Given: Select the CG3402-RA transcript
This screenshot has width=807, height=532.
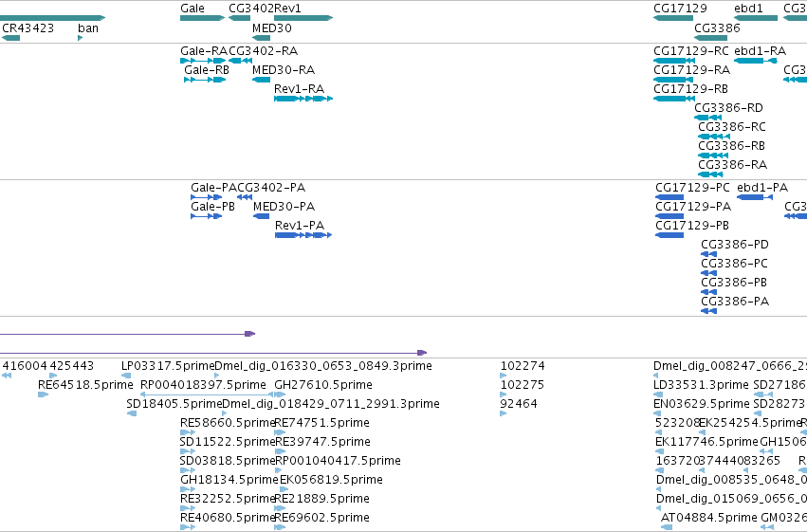Looking at the screenshot, I should [240, 61].
